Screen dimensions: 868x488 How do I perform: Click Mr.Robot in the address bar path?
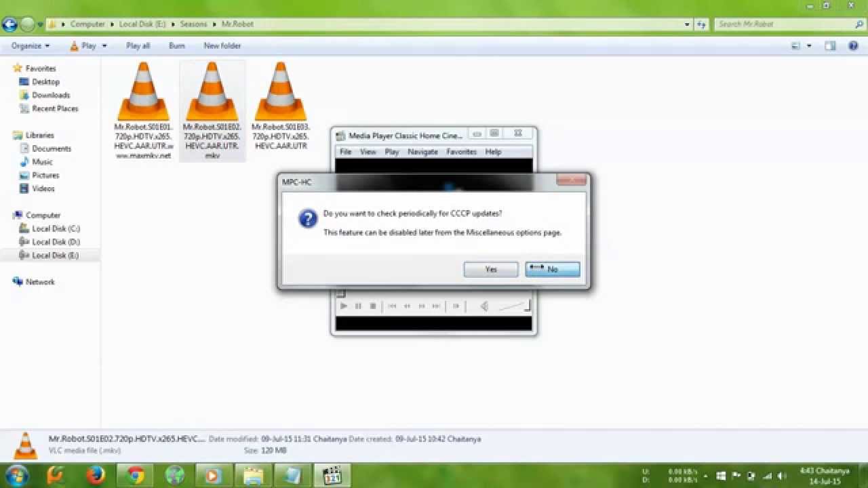point(237,24)
